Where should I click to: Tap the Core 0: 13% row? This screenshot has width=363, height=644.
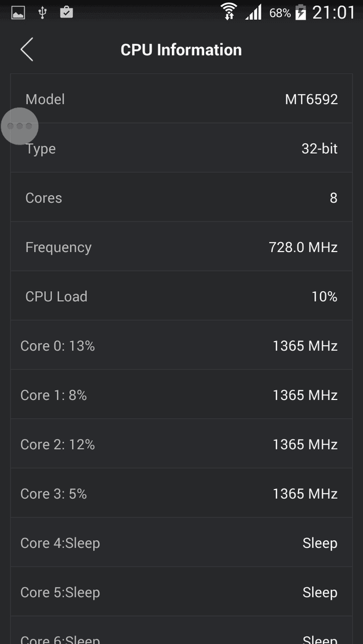181,345
